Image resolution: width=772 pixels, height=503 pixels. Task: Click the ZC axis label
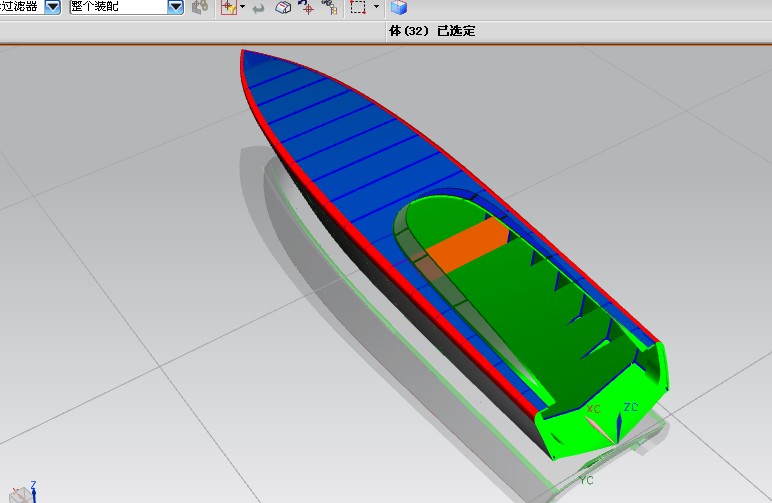[x=631, y=407]
